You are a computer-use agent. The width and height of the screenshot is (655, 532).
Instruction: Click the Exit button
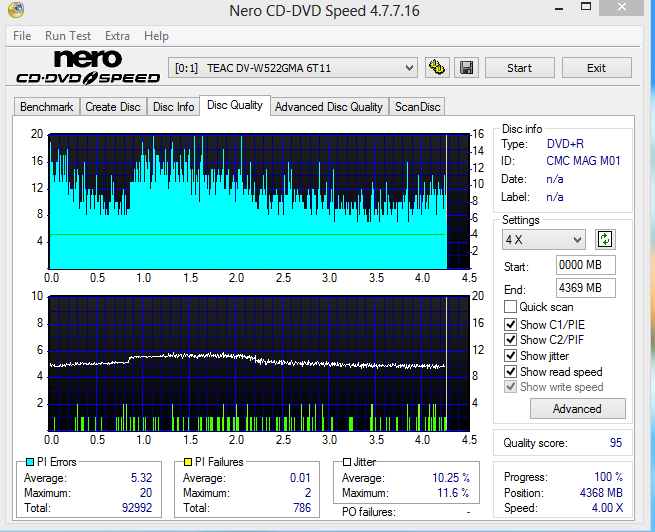click(x=596, y=68)
